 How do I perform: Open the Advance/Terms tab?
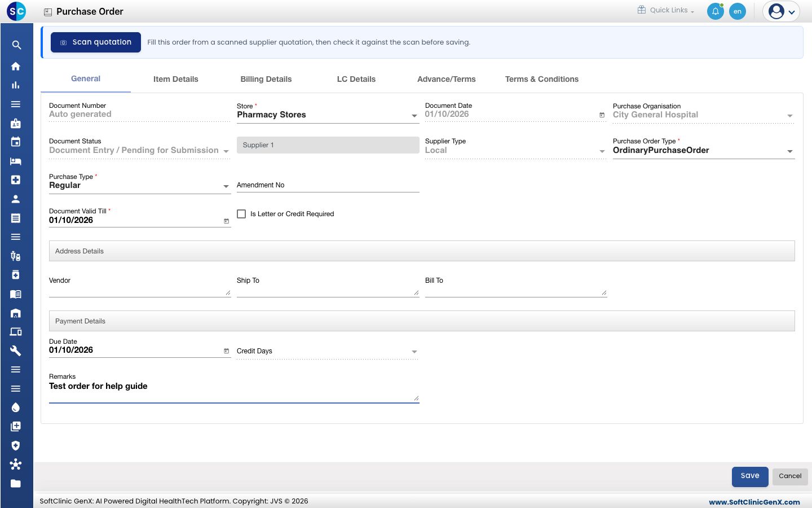447,79
